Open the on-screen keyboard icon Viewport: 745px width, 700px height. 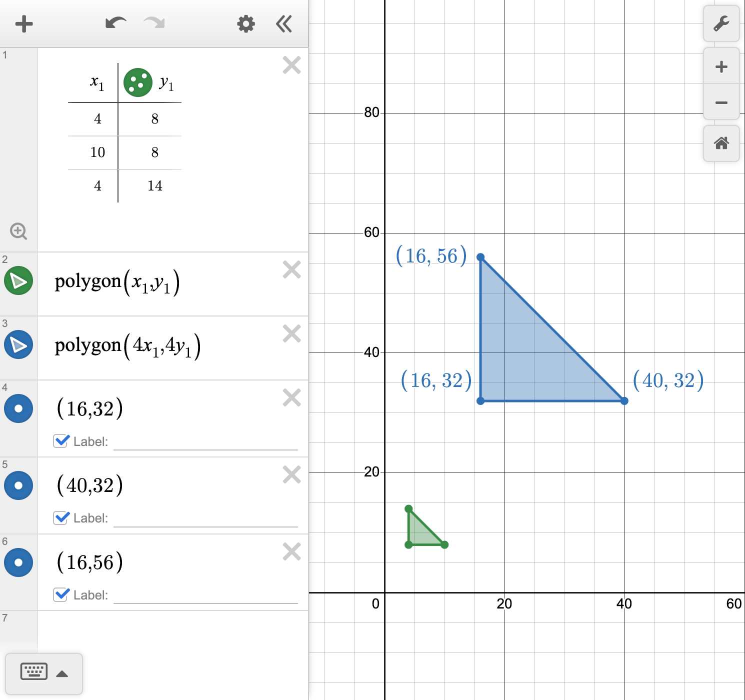[x=33, y=671]
